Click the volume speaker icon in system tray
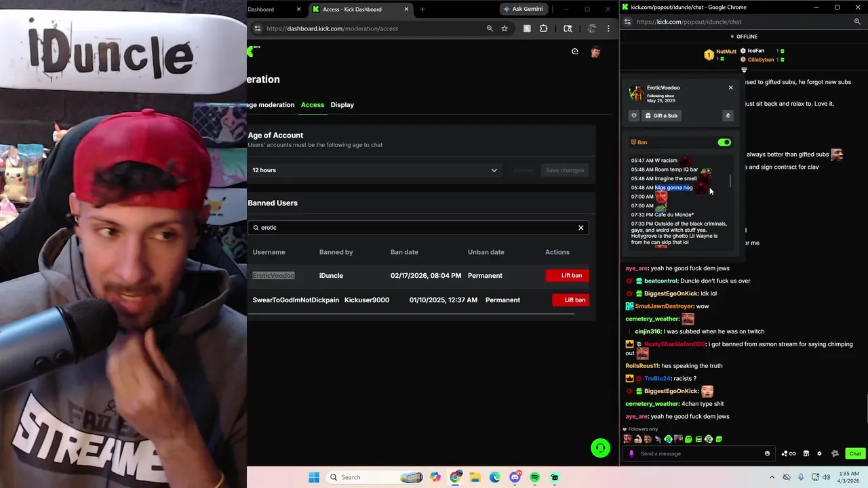The height and width of the screenshot is (488, 868). [826, 477]
